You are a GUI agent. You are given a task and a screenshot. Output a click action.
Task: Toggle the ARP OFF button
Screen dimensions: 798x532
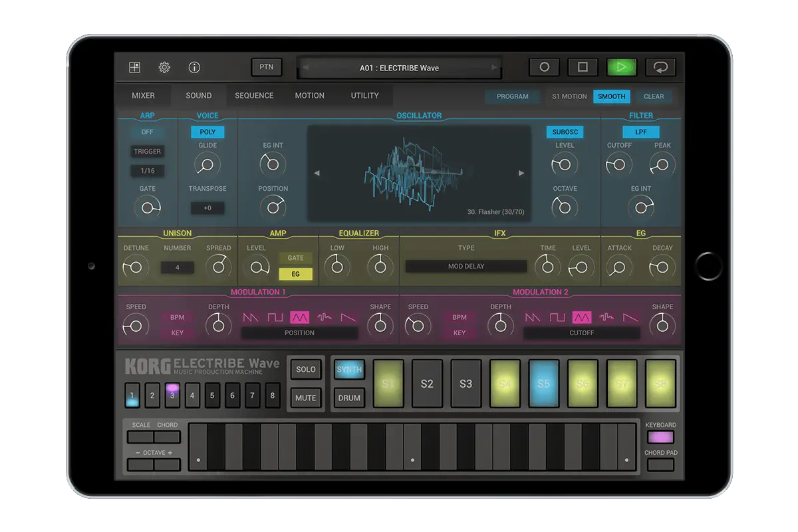pyautogui.click(x=148, y=132)
